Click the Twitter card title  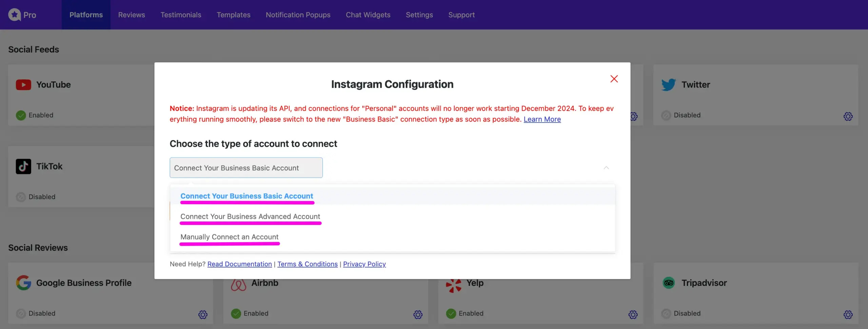696,84
